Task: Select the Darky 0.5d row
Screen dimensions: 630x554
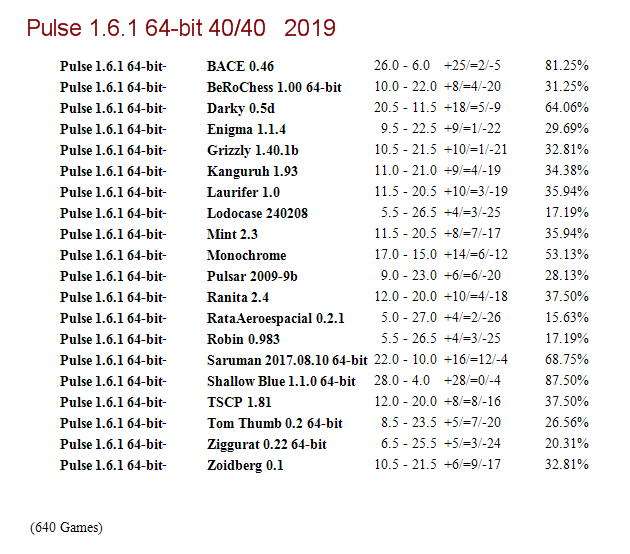Action: pos(324,108)
